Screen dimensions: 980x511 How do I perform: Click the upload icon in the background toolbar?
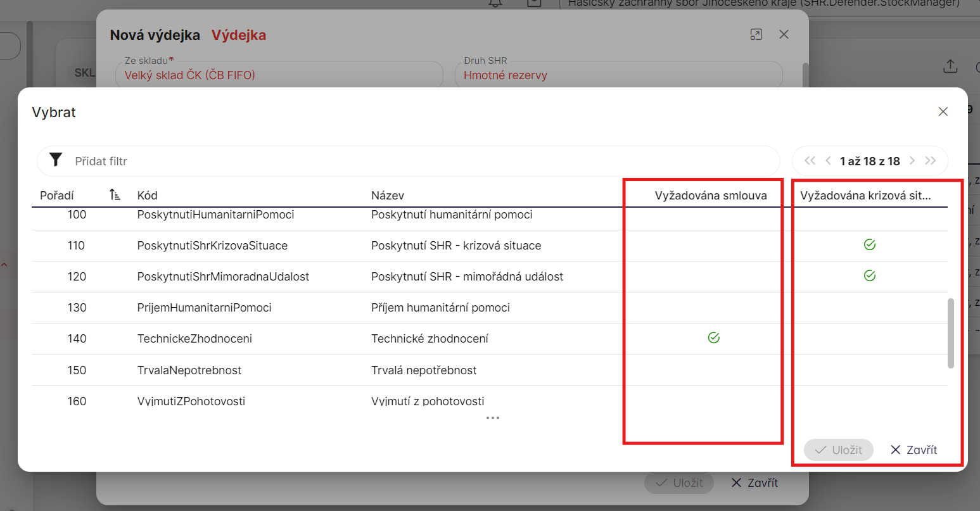[x=950, y=66]
